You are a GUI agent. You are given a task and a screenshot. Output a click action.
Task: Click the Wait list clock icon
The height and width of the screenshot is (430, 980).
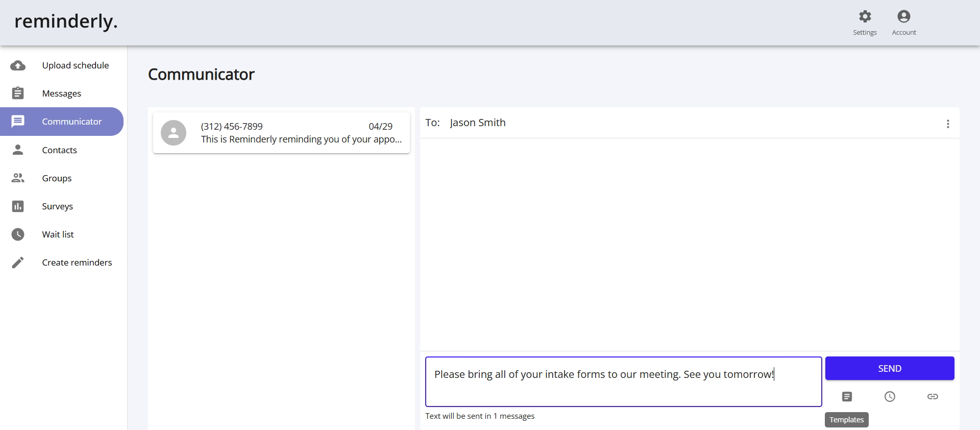click(18, 234)
